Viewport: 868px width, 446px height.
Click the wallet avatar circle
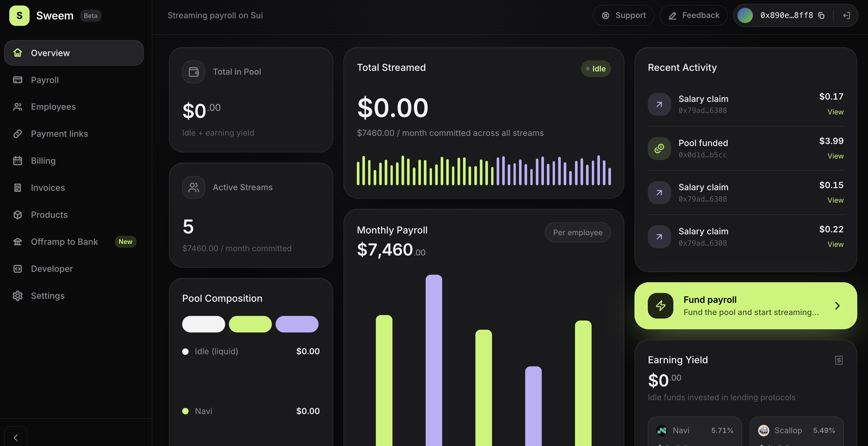(745, 15)
